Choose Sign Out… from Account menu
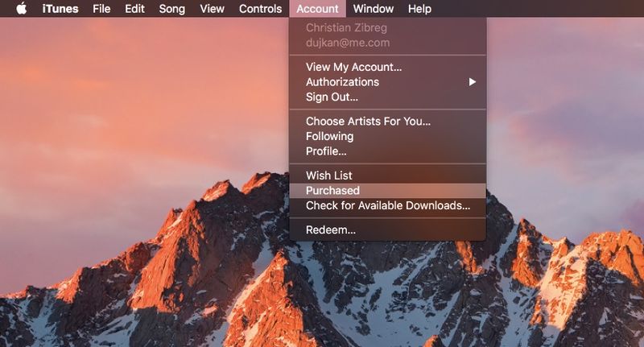 388,97
